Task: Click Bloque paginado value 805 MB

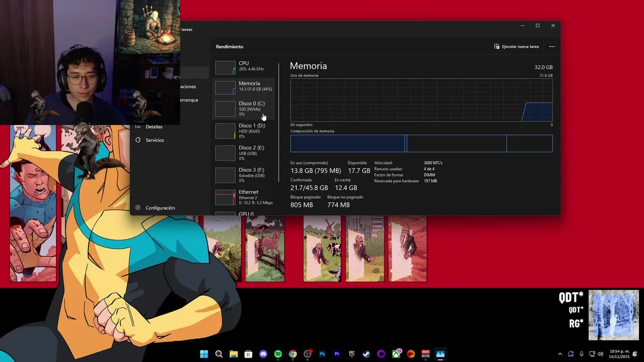Action: [x=301, y=205]
